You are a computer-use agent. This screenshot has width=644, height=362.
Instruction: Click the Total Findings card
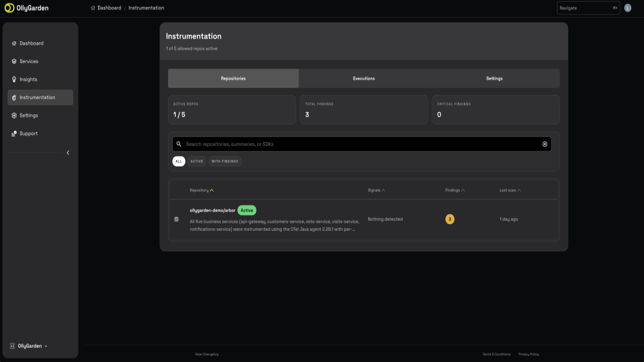[364, 110]
